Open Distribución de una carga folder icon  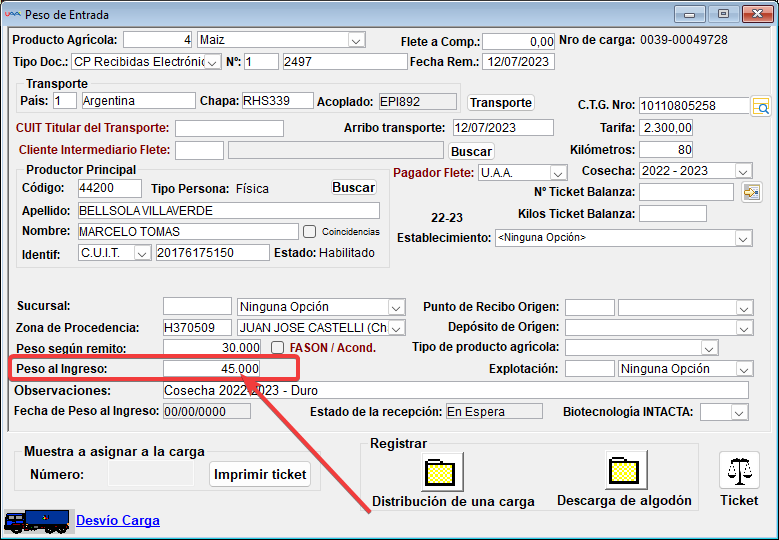tap(440, 472)
